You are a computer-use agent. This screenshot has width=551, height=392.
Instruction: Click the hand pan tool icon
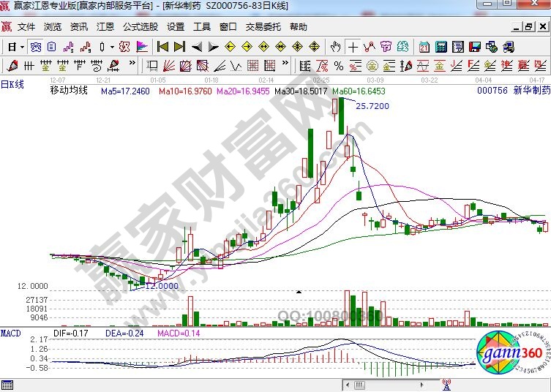336,47
